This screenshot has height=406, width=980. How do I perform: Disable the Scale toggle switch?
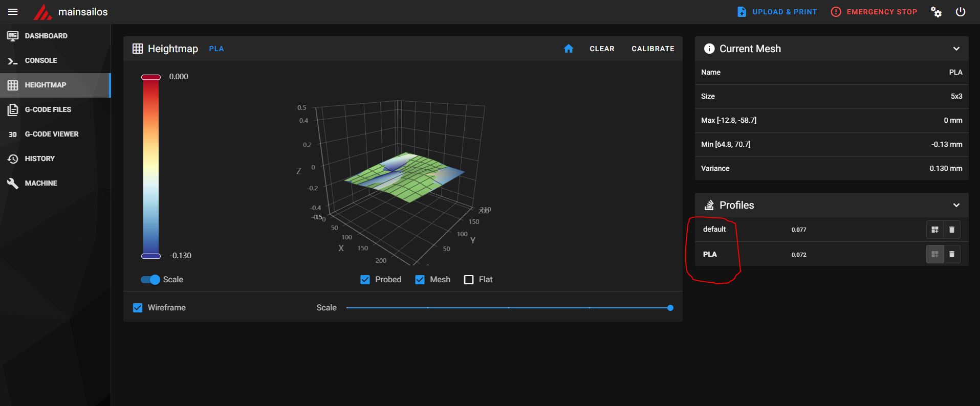pos(150,280)
